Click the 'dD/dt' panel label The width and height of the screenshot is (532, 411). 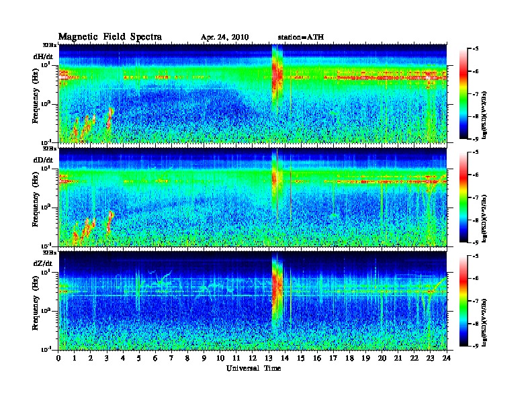click(43, 160)
